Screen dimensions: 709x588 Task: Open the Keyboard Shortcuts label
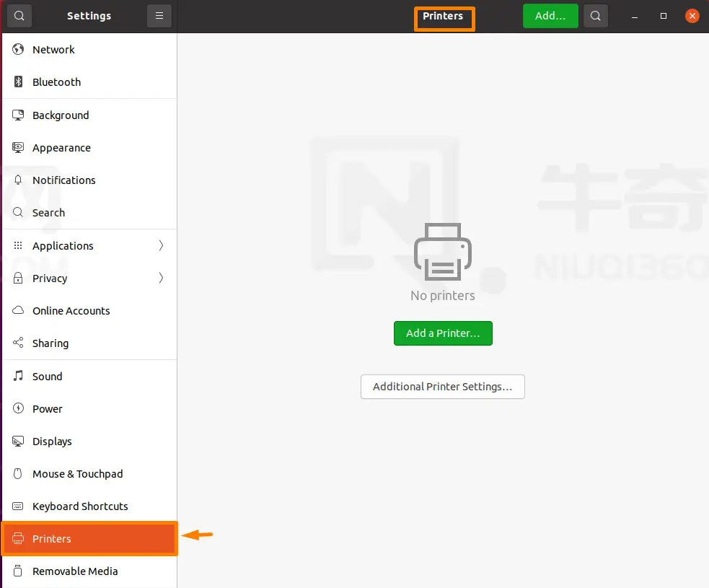point(80,506)
